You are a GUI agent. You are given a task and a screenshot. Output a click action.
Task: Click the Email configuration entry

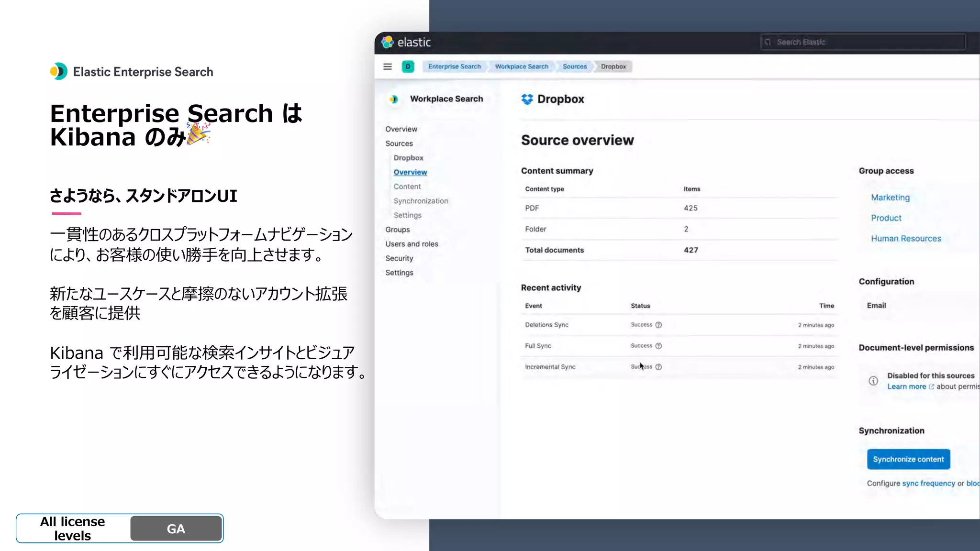pos(876,306)
